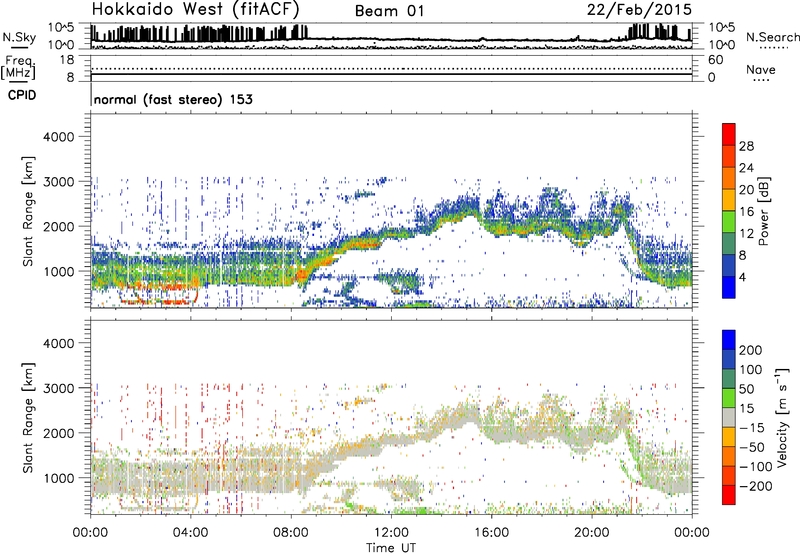Image resolution: width=800 pixels, height=554 pixels.
Task: Click the '20:00' time tick label
Action: coord(592,533)
